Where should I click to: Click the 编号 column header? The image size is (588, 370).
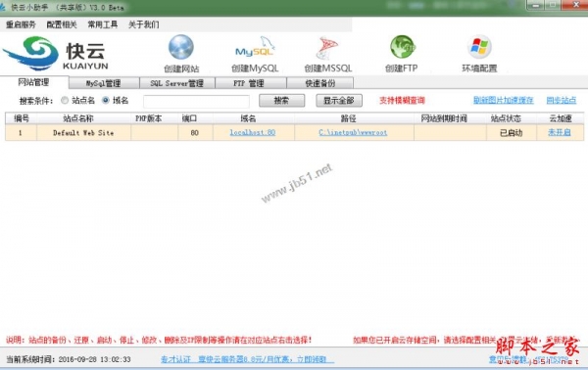pyautogui.click(x=22, y=118)
